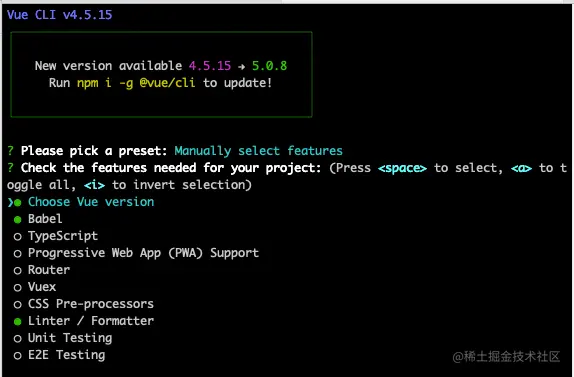Toggle the E2E Testing option circle
574x377 pixels.
tap(18, 356)
